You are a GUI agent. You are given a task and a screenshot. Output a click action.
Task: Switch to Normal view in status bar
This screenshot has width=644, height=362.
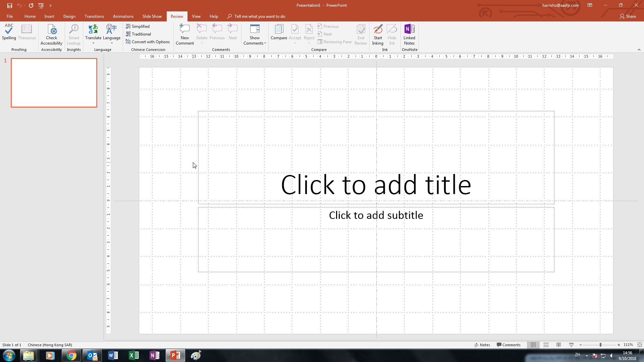click(x=533, y=345)
